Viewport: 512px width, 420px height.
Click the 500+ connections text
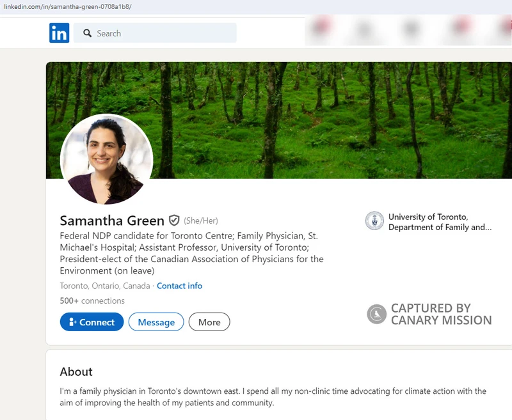tap(92, 300)
